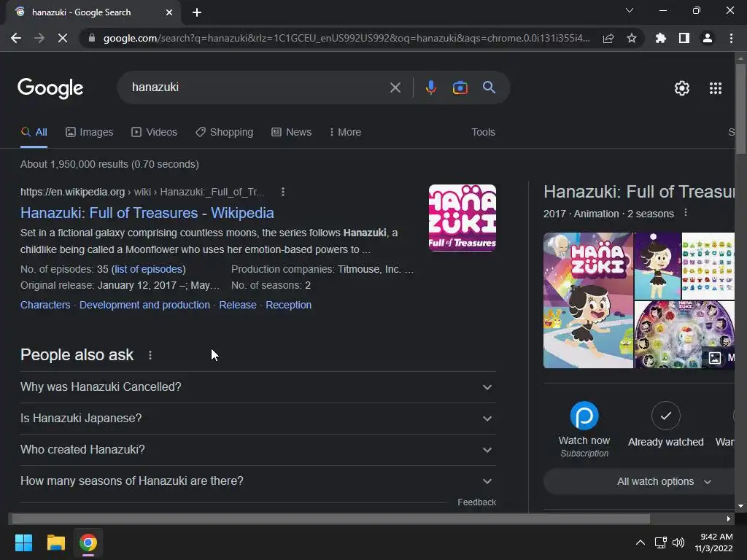Switch to Videos tab
This screenshot has width=747, height=560.
tap(155, 133)
